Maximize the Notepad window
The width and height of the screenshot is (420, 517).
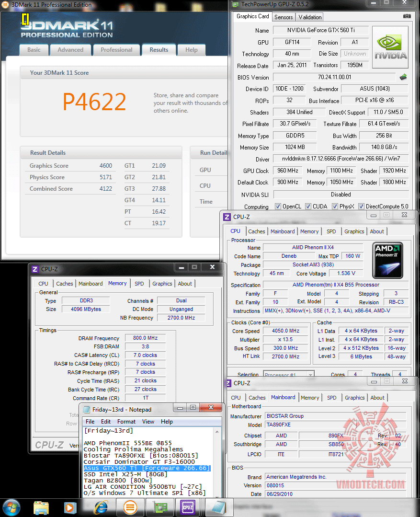[x=193, y=408]
